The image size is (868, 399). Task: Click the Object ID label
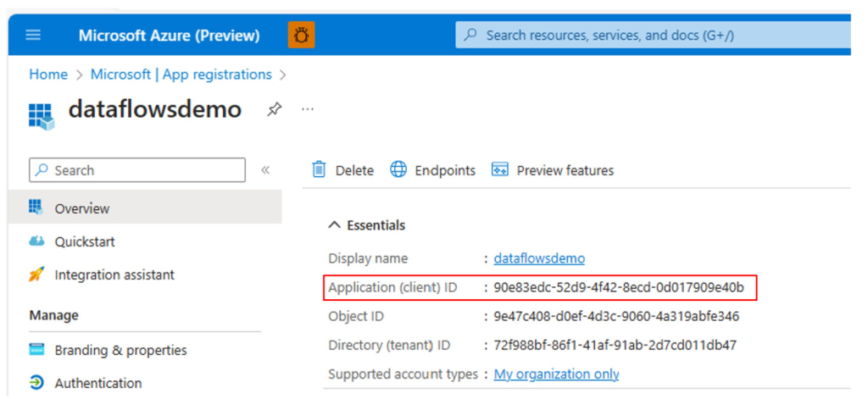[x=356, y=317]
